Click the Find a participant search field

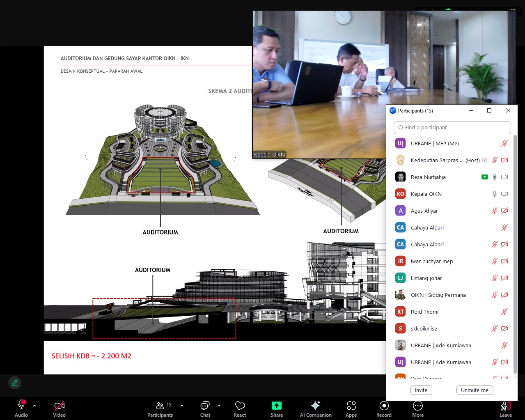coord(452,128)
